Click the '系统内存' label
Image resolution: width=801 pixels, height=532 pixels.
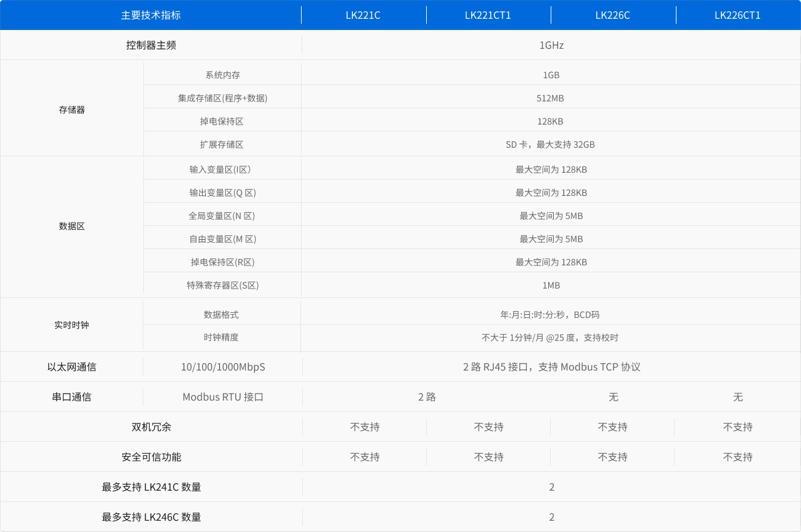click(x=223, y=75)
